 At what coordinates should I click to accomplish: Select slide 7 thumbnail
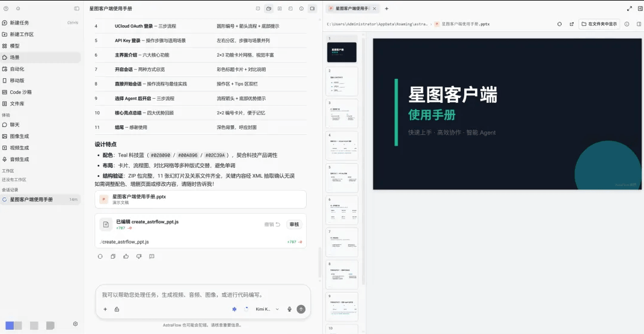[342, 243]
